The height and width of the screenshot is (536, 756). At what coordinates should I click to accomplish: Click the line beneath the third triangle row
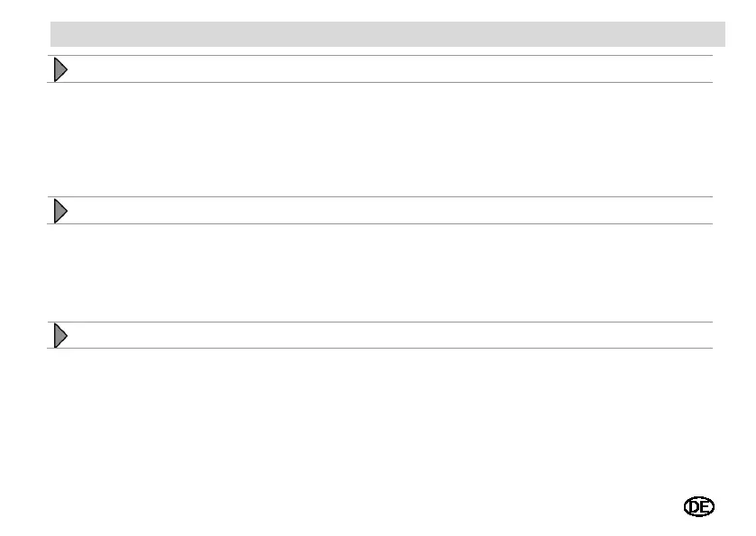380,348
